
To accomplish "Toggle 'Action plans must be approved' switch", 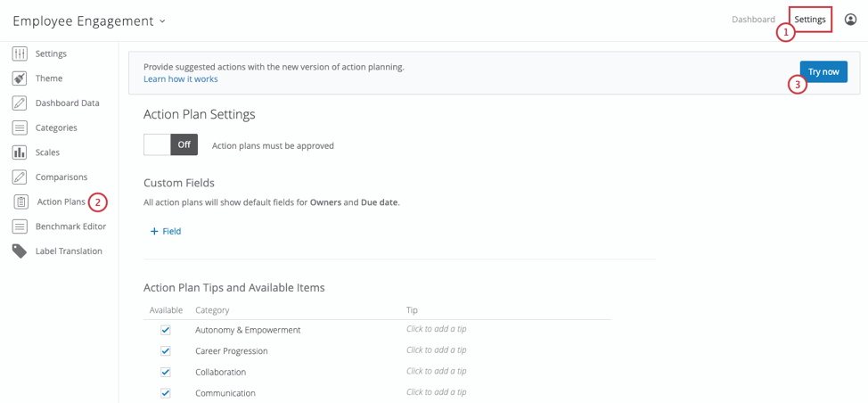I will (x=170, y=144).
